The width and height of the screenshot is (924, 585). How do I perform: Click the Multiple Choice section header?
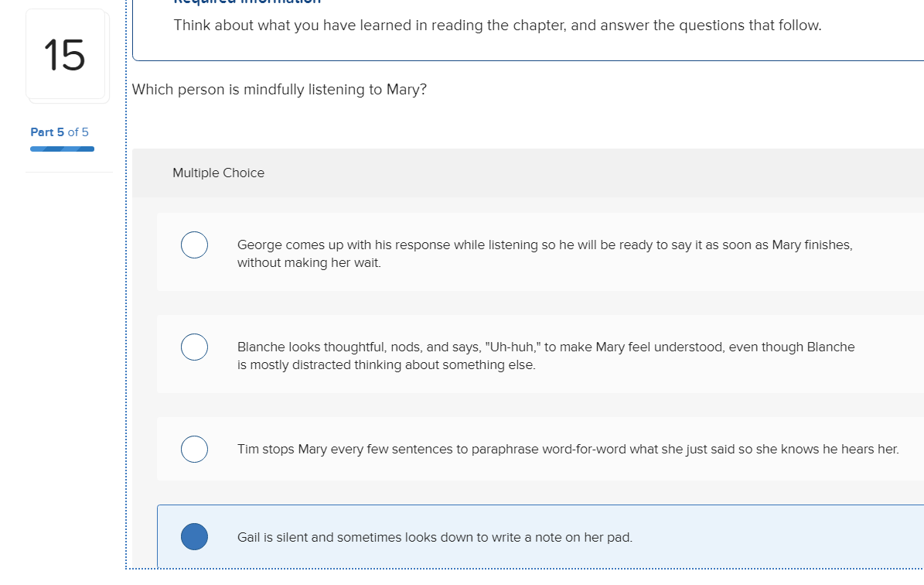point(218,173)
